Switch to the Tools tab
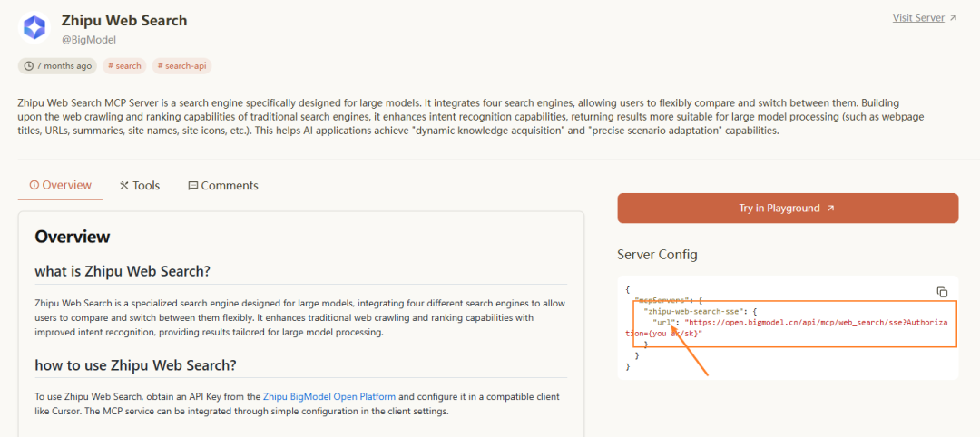This screenshot has width=980, height=437. (x=139, y=186)
